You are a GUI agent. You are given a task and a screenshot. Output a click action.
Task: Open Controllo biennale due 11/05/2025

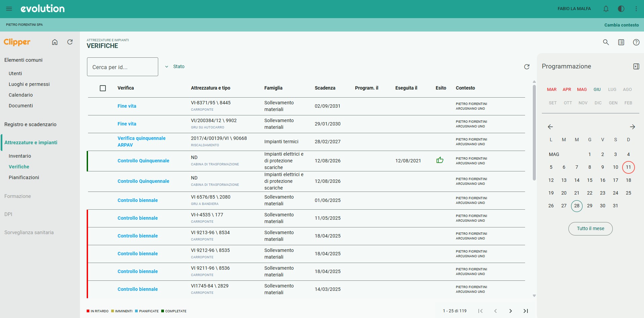(138, 218)
